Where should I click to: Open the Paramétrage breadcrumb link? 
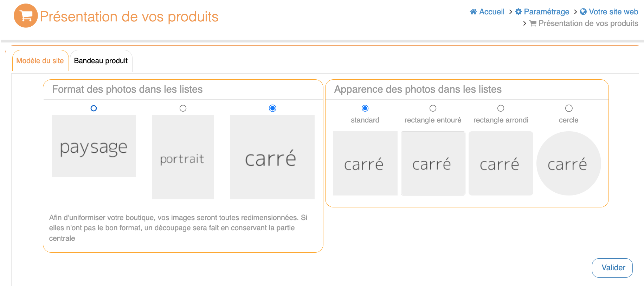click(x=546, y=12)
